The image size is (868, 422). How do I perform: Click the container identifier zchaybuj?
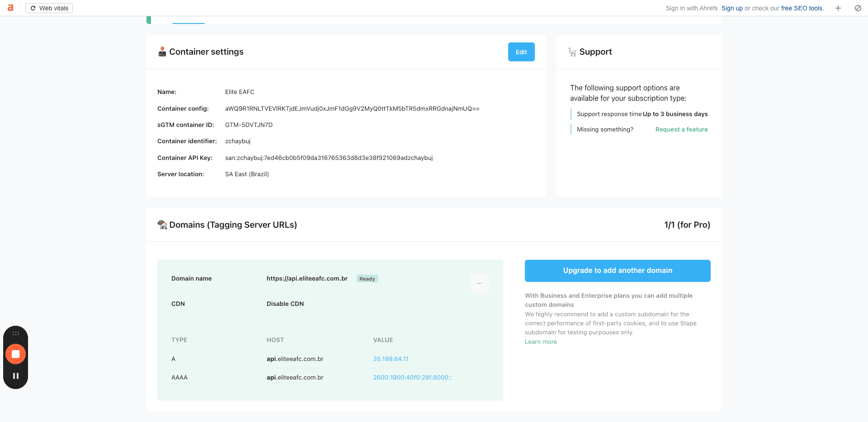(x=238, y=141)
